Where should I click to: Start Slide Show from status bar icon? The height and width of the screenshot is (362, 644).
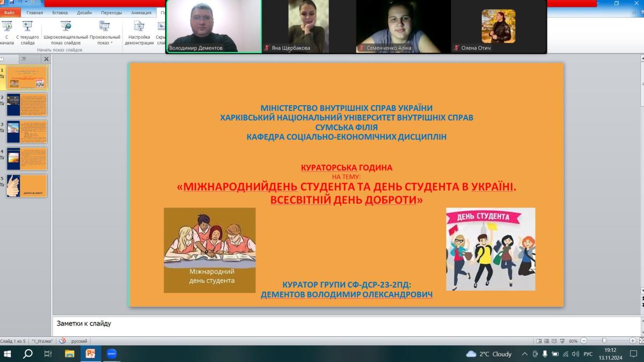pyautogui.click(x=563, y=341)
